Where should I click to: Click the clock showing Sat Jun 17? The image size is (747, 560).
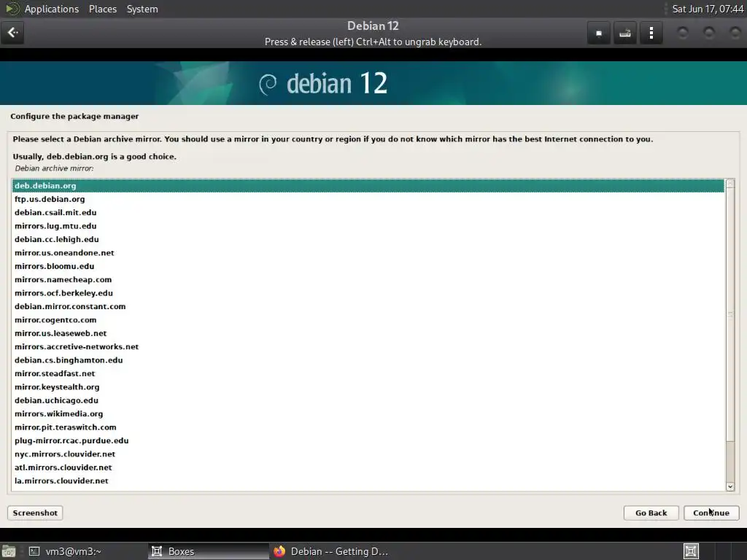(x=708, y=9)
